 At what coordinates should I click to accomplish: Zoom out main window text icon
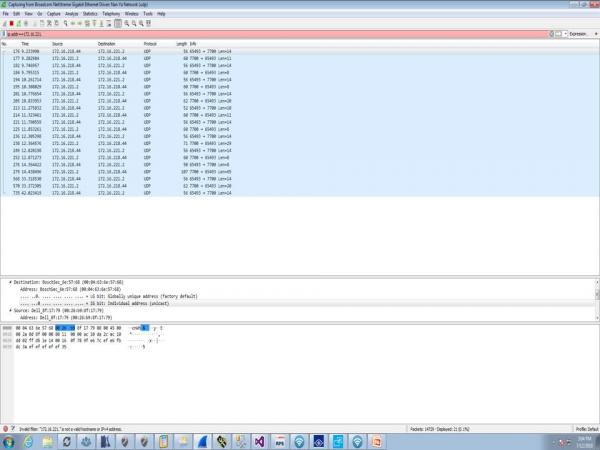(134, 23)
